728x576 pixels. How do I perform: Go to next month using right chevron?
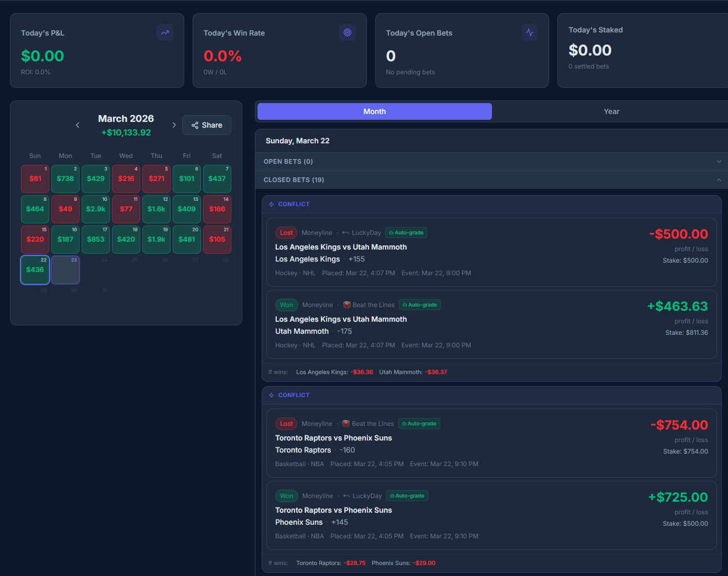(174, 125)
